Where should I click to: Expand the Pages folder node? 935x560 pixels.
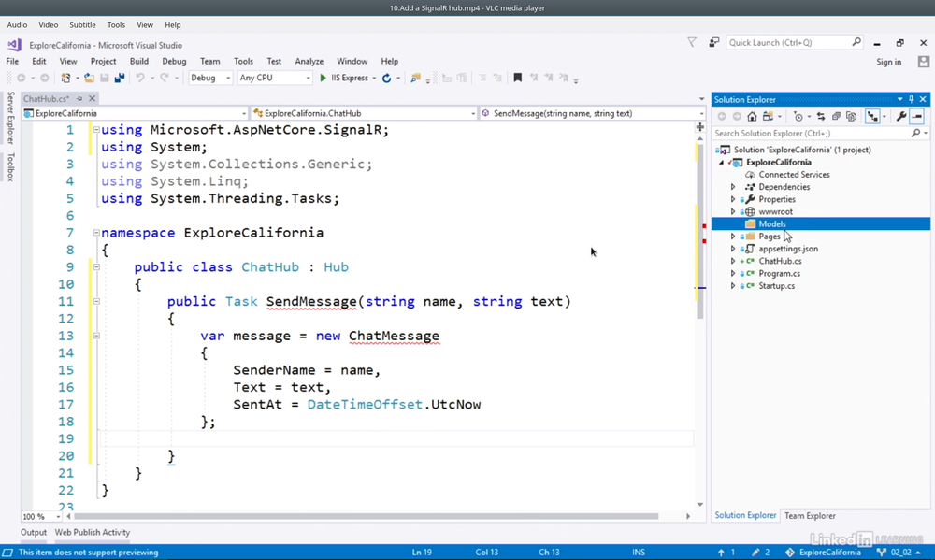[733, 237]
